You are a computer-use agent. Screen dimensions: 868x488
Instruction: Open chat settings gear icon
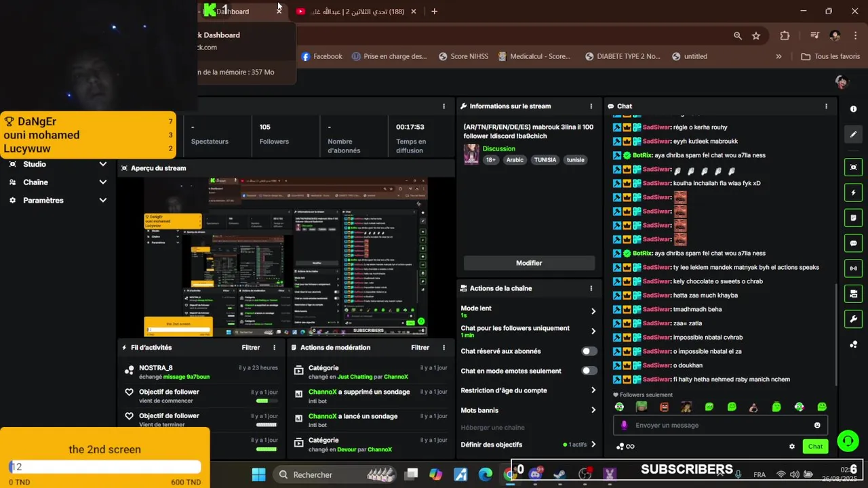[x=791, y=446]
